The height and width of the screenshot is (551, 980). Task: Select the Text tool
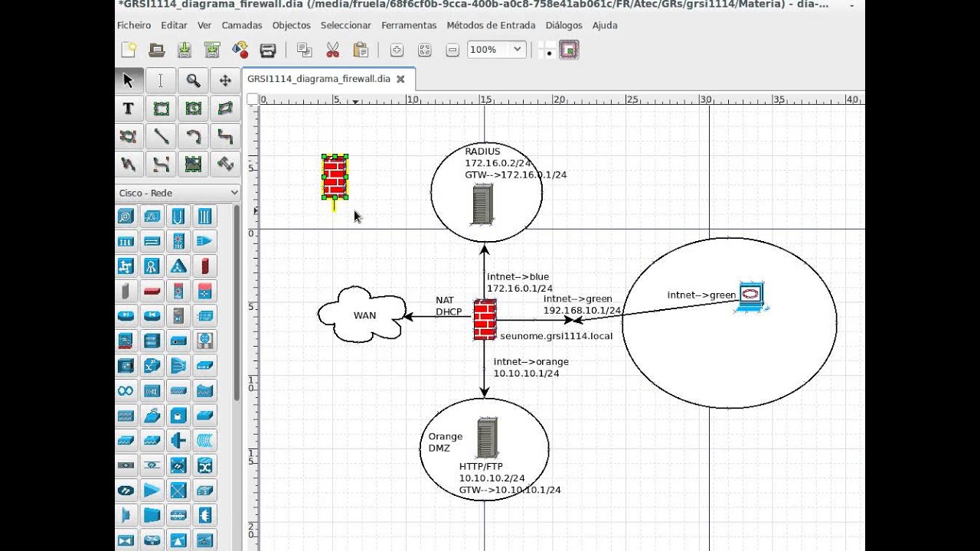point(128,109)
